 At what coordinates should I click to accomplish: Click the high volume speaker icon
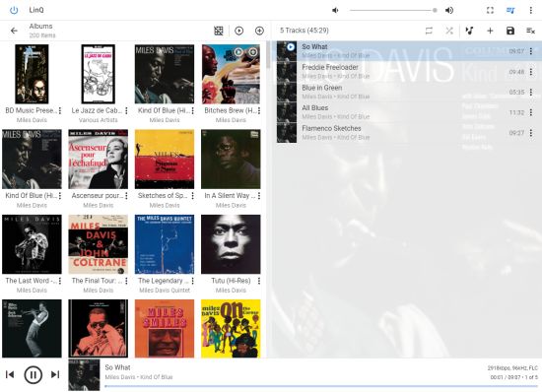449,11
